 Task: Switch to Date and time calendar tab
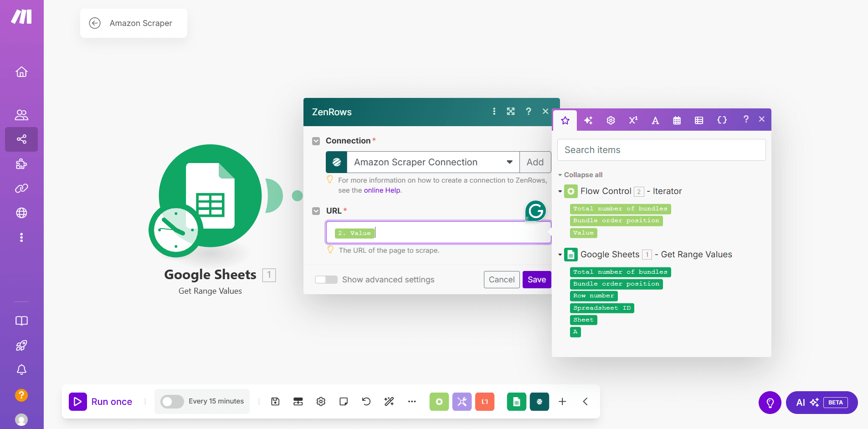coord(677,120)
